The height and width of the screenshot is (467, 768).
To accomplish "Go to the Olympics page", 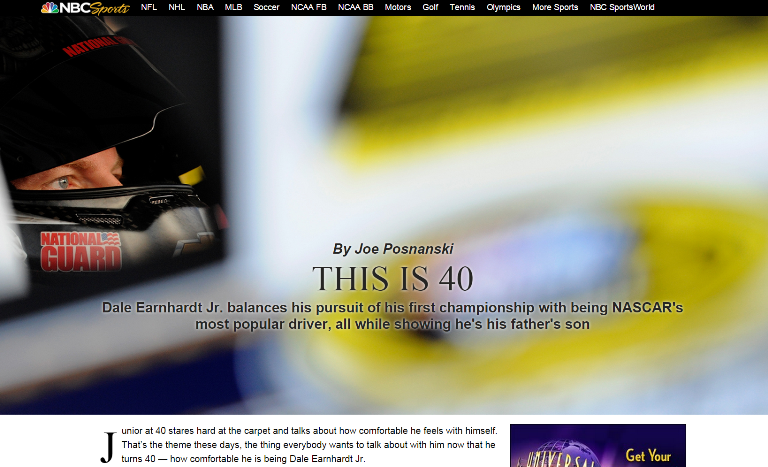I will pos(503,7).
